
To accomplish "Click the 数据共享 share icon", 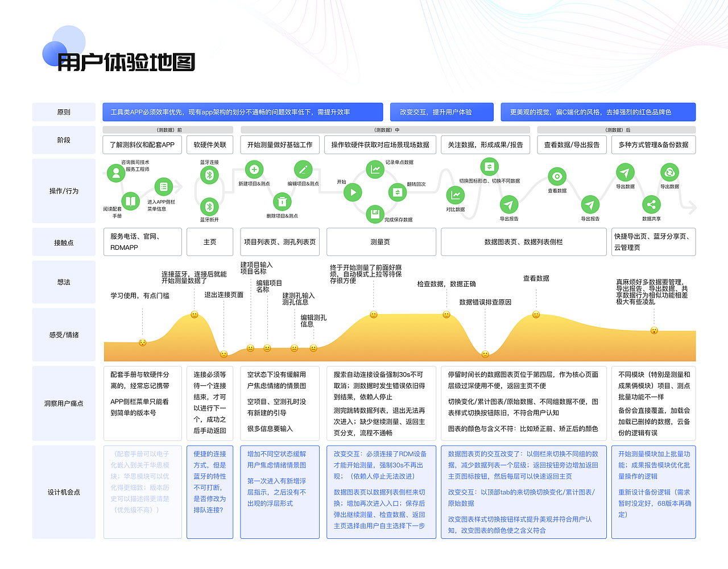I will coord(651,205).
